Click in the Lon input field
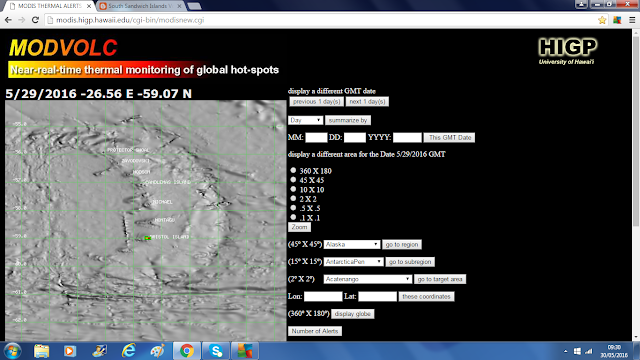640x360 pixels. coord(323,296)
